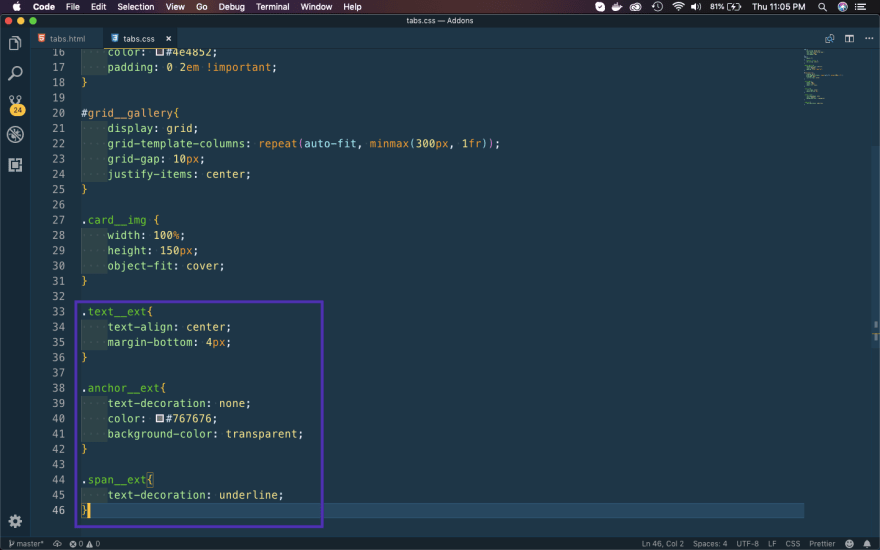Image resolution: width=880 pixels, height=550 pixels.
Task: Click the .card__img selector on line 27
Action: (114, 220)
